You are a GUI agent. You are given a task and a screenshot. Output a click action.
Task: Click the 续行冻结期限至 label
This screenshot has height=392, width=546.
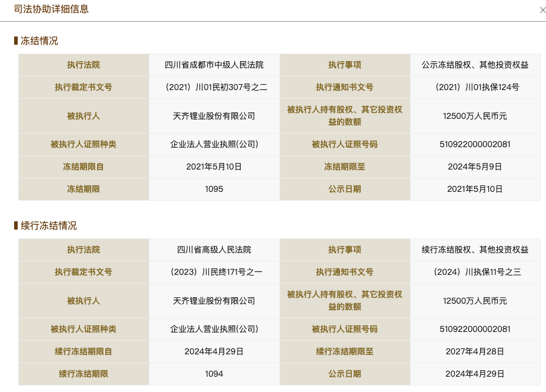click(345, 351)
